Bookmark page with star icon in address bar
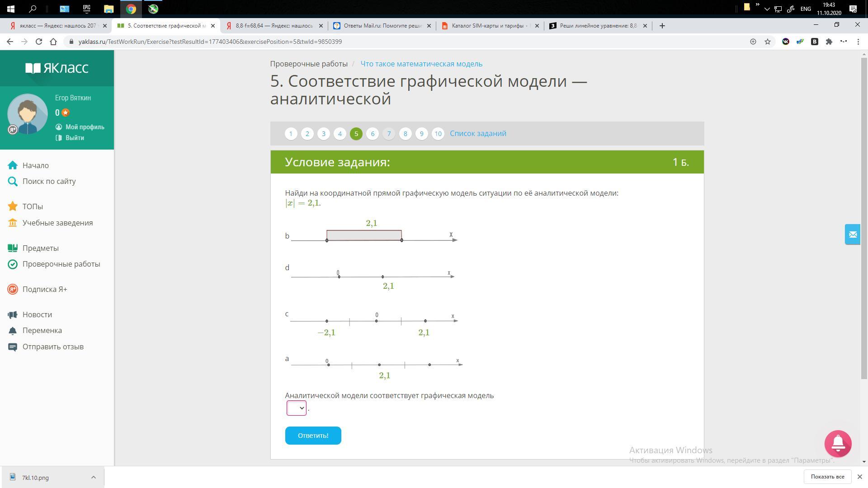This screenshot has width=868, height=488. tap(767, 42)
